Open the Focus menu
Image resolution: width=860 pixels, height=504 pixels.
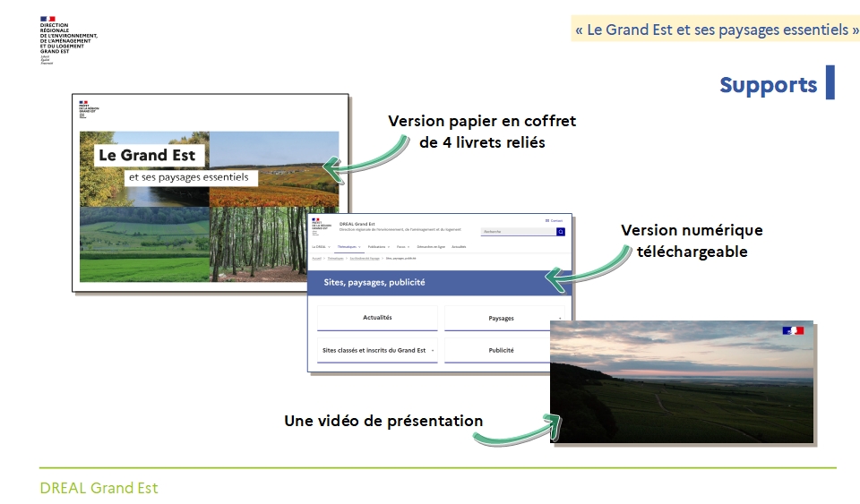point(403,245)
